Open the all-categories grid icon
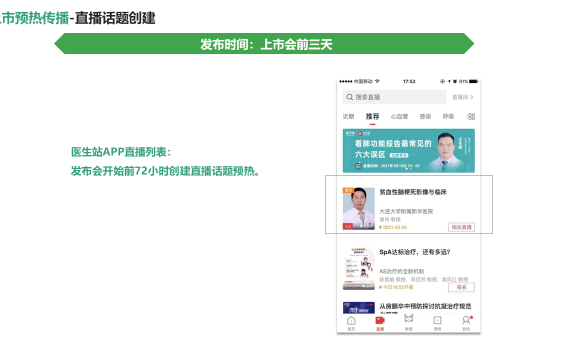This screenshot has width=570, height=360. click(471, 116)
